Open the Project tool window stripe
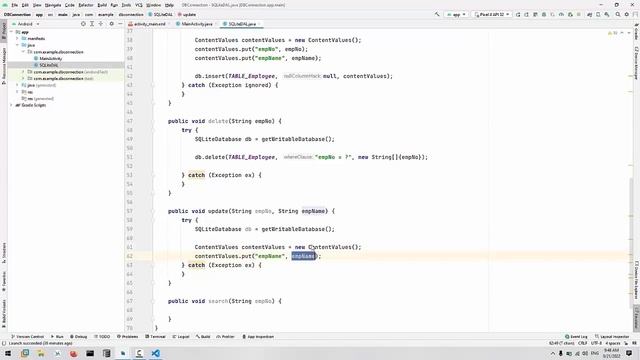Viewport: 640px width, 360px height. coord(4,31)
